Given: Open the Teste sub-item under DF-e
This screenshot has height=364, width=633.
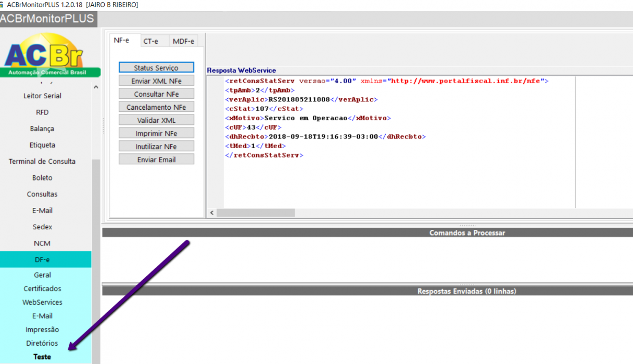Looking at the screenshot, I should (x=42, y=357).
